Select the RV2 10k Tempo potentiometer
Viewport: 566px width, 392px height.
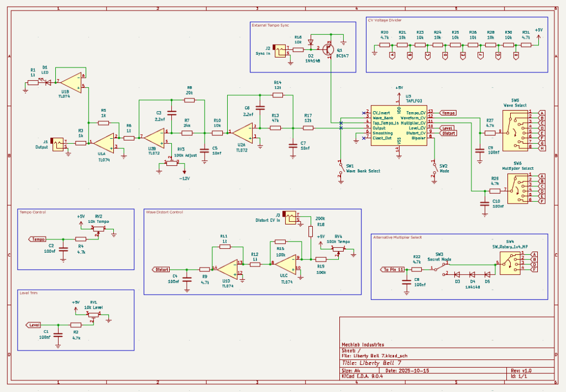tap(99, 228)
